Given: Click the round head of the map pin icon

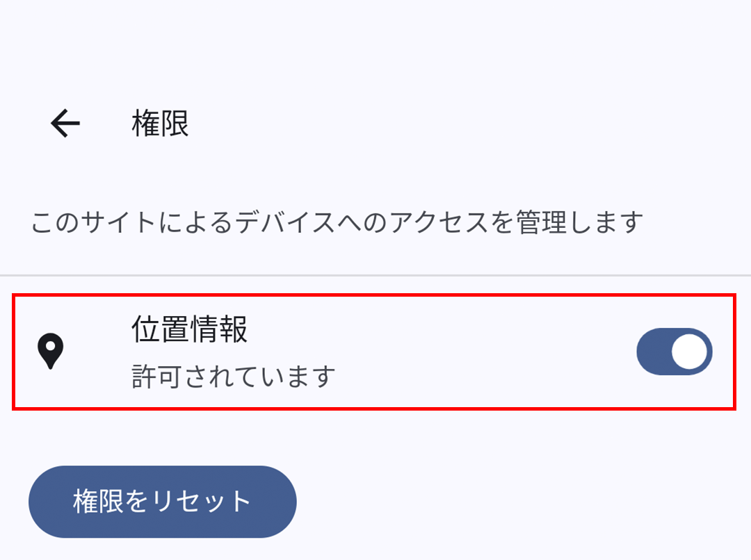Looking at the screenshot, I should (50, 346).
